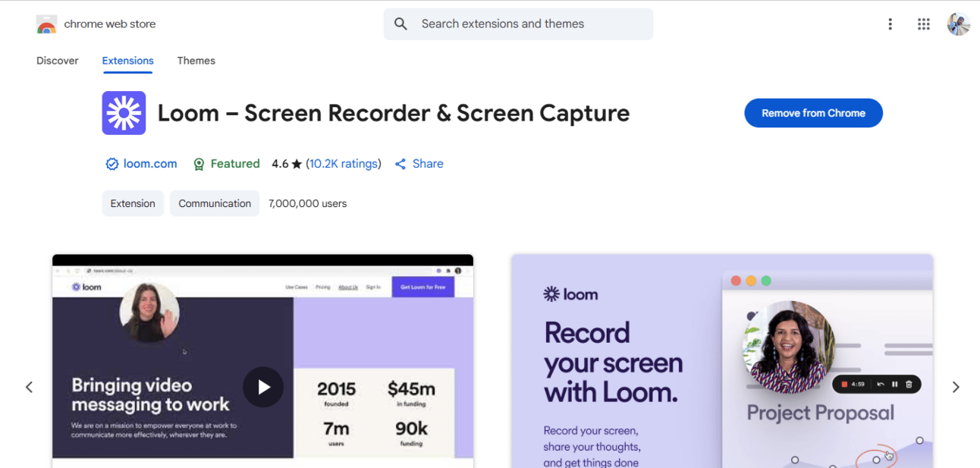Click the search magnifying glass icon
This screenshot has height=468, width=980.
tap(401, 24)
